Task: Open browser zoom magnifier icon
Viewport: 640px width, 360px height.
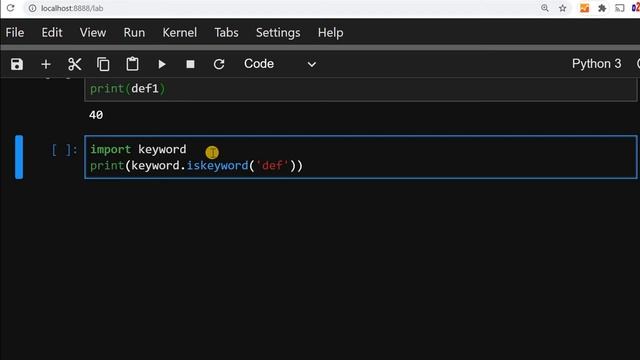Action: (544, 8)
